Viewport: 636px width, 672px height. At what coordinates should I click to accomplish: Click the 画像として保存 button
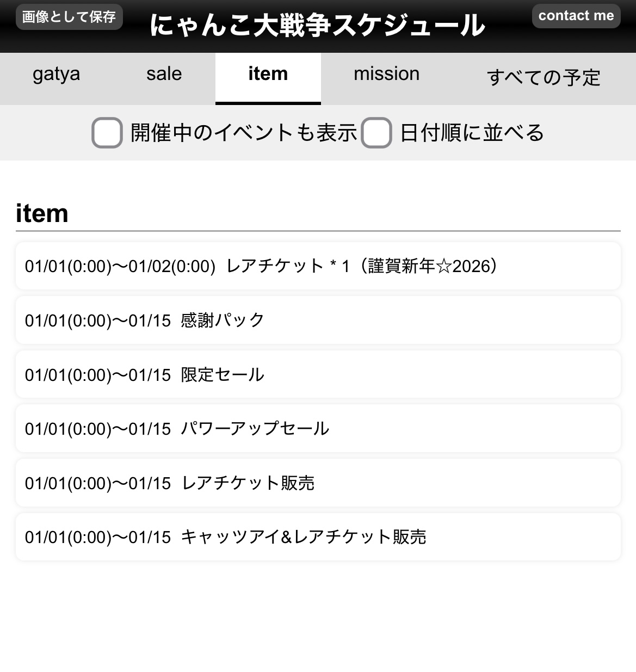click(x=69, y=17)
